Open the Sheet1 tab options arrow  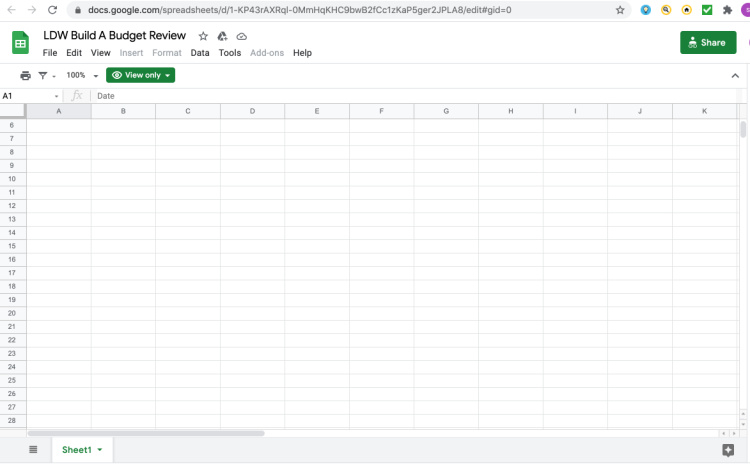(100, 450)
